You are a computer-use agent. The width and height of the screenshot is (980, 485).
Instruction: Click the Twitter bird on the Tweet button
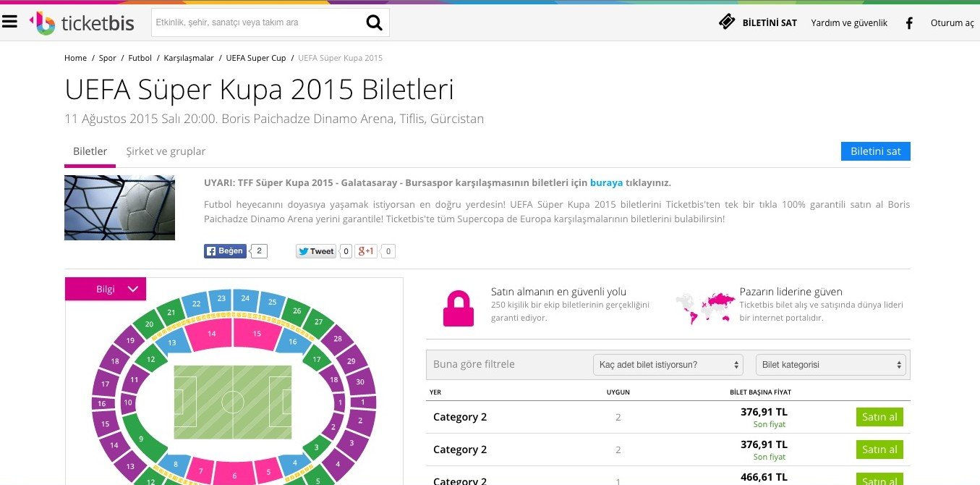[x=304, y=250]
